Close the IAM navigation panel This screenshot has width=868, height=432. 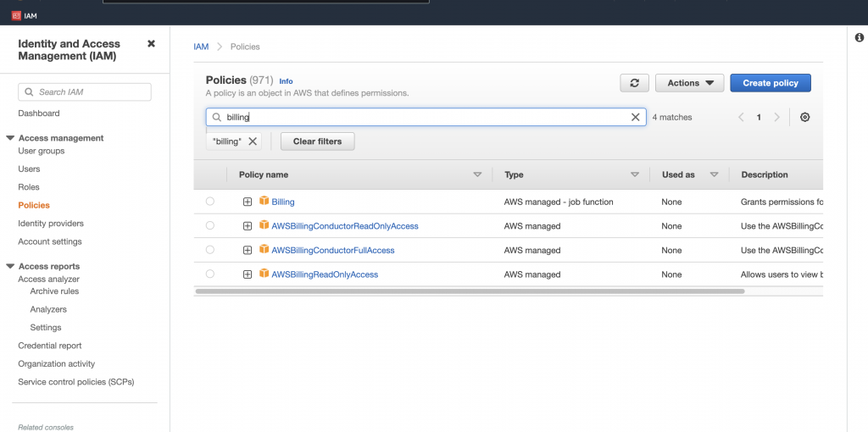(151, 44)
